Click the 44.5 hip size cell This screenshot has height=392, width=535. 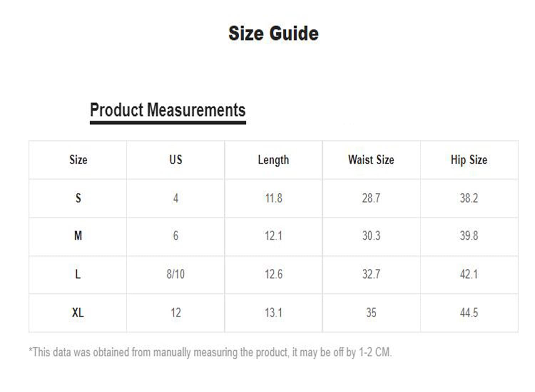[469, 313]
